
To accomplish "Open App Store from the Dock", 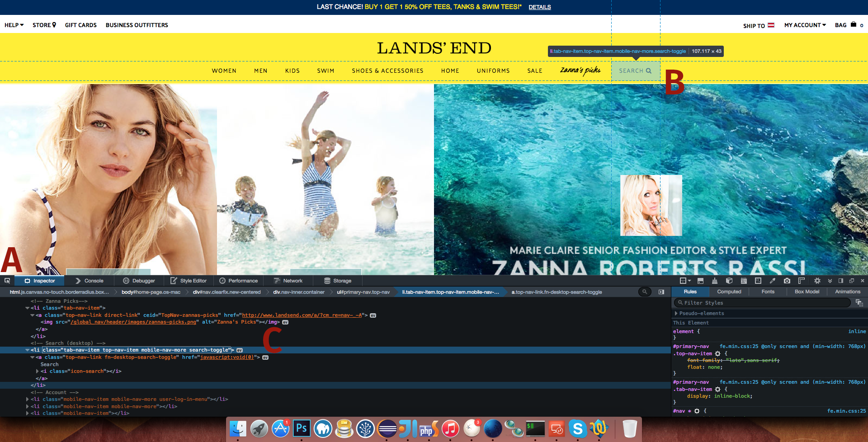I will click(280, 428).
